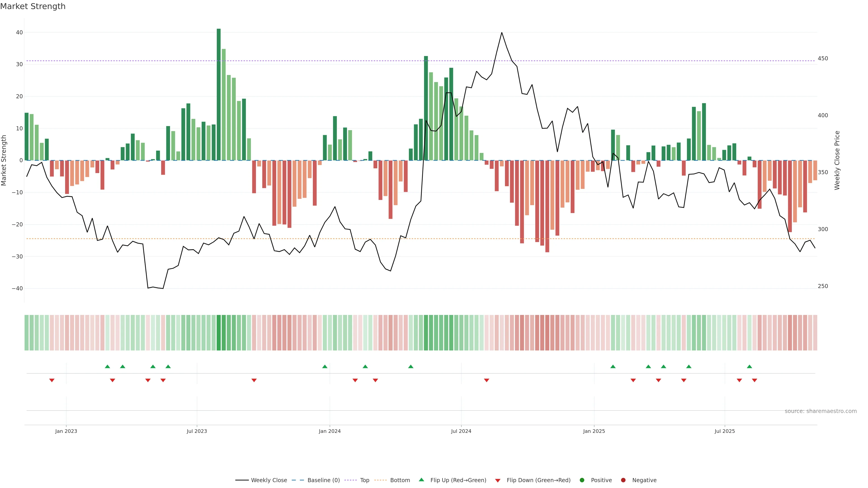Screen dimensions: 868x488
Task: Toggle the Weekly Close legend entry
Action: pos(269,480)
